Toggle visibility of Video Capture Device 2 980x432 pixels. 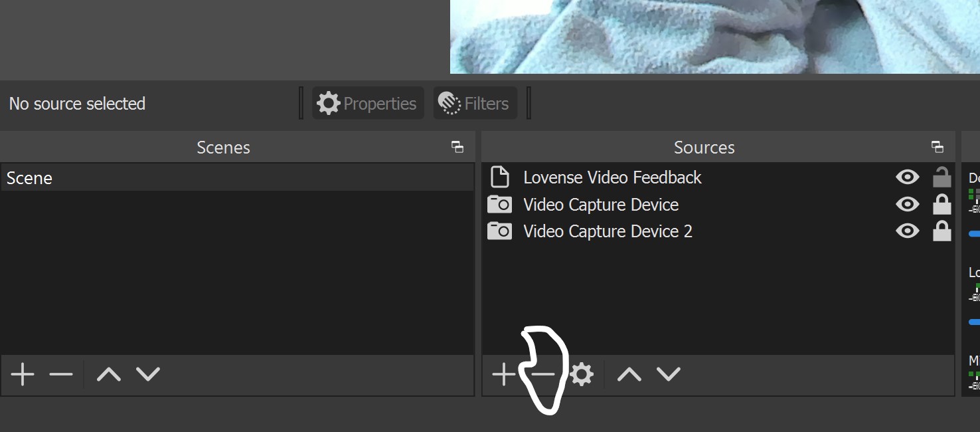click(x=907, y=231)
